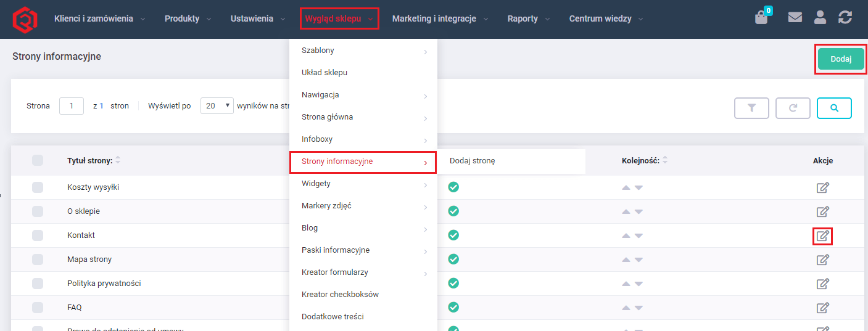This screenshot has height=331, width=868.
Task: Tick checkbox for O sklepie row
Action: (x=38, y=211)
